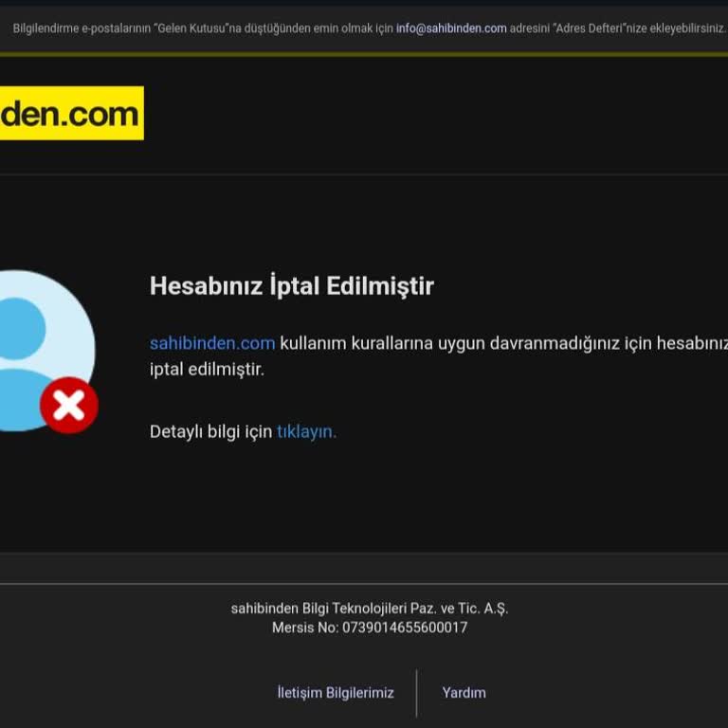The image size is (728, 728).
Task: Open the info@sahibinden.com email link
Action: [x=451, y=28]
